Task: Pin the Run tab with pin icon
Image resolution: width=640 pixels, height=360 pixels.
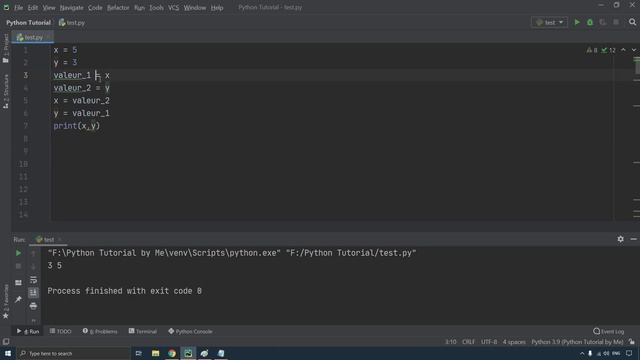Action: tap(18, 300)
